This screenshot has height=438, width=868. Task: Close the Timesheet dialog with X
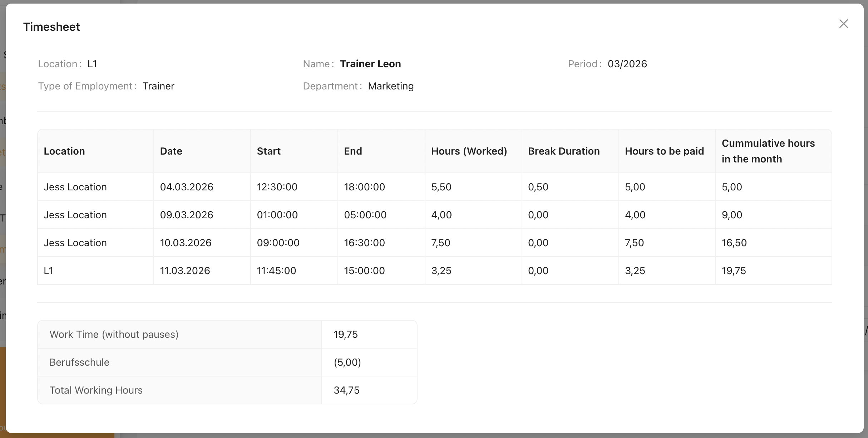tap(843, 24)
